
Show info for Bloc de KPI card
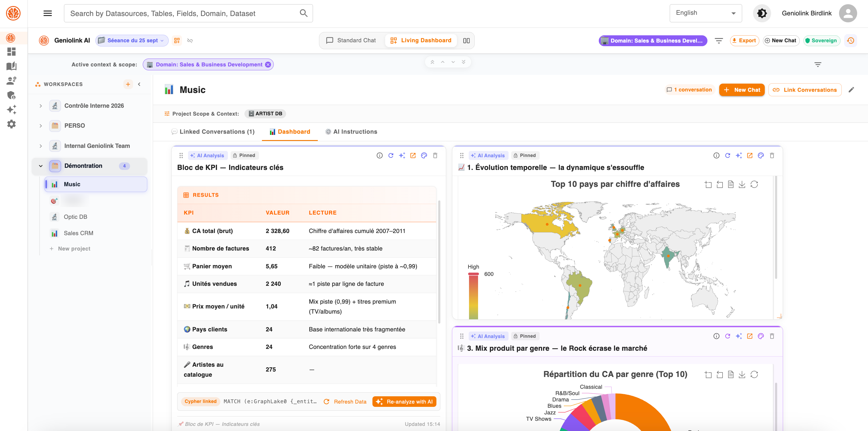pos(379,155)
